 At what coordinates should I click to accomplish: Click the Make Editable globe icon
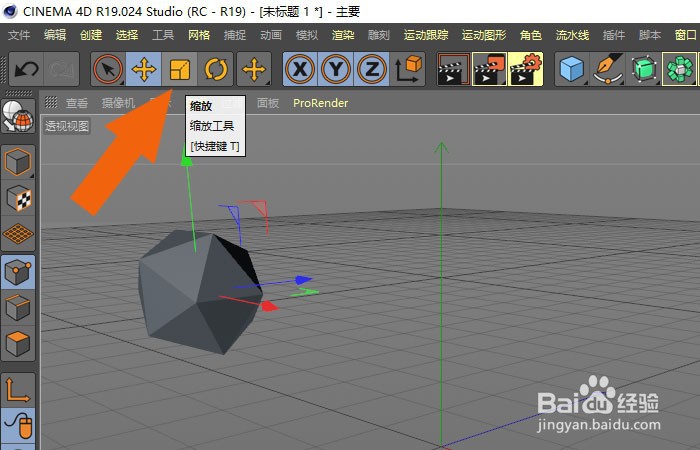pyautogui.click(x=18, y=116)
